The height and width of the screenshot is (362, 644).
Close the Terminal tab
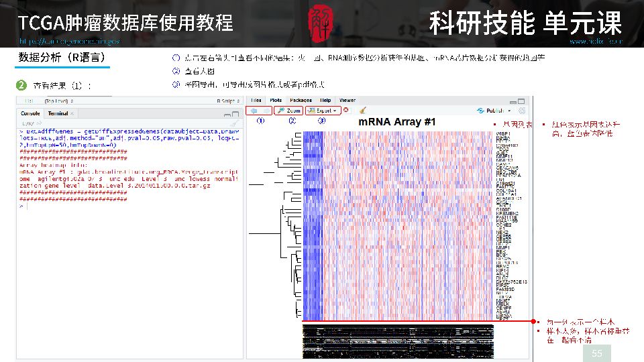pyautogui.click(x=72, y=113)
